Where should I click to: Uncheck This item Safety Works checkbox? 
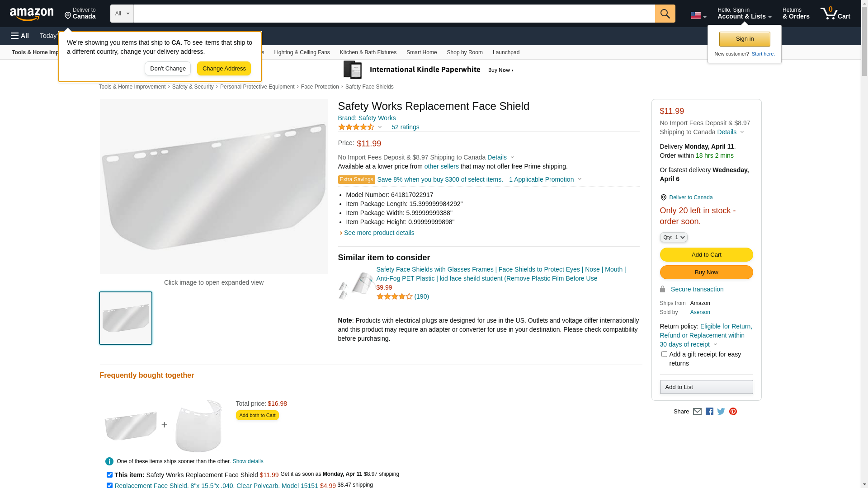(109, 475)
